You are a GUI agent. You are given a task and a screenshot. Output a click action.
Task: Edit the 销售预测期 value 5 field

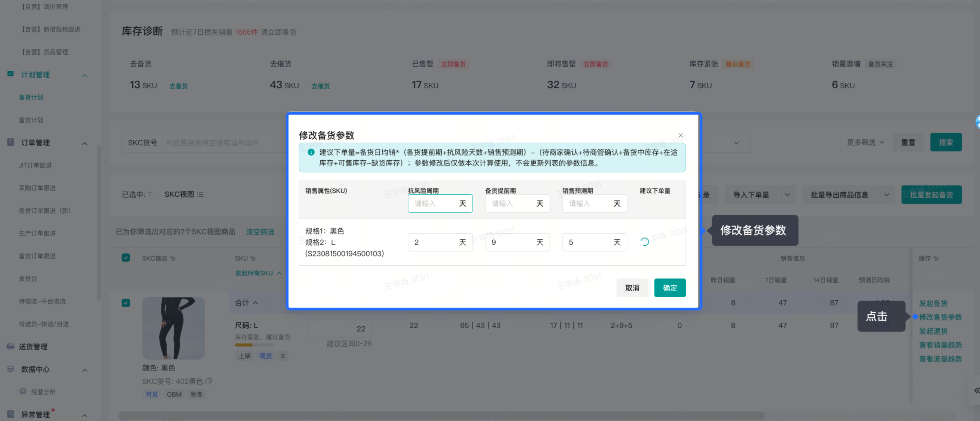coord(594,242)
